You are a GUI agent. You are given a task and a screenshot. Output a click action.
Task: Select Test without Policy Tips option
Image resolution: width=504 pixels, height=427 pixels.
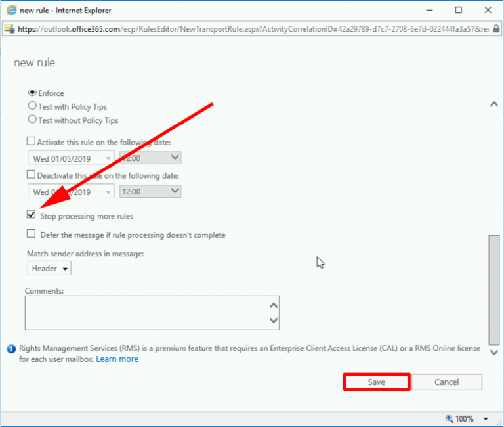(31, 120)
